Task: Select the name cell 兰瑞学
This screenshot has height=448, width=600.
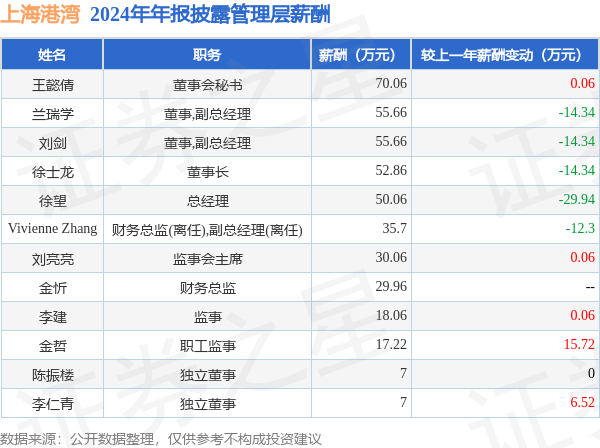Action: pyautogui.click(x=53, y=114)
